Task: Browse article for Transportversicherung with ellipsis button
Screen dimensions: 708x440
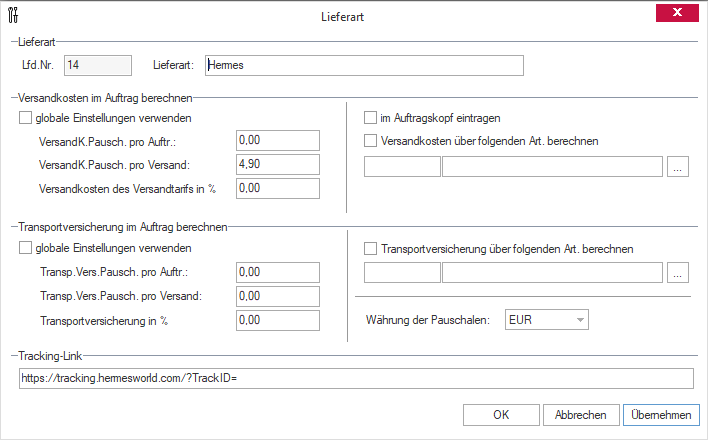Action: [x=678, y=272]
